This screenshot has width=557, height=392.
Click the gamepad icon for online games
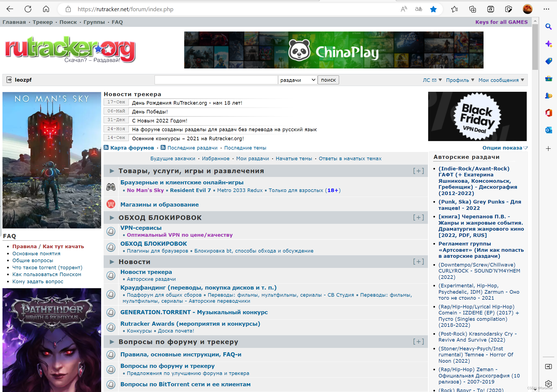[111, 187]
